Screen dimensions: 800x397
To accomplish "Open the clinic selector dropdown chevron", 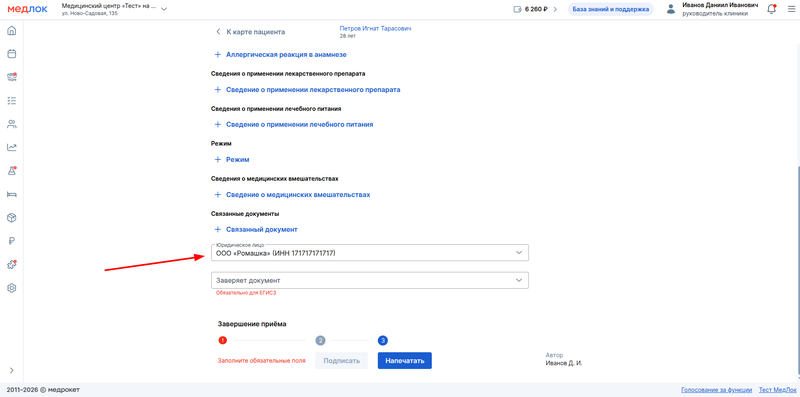I will click(x=164, y=9).
